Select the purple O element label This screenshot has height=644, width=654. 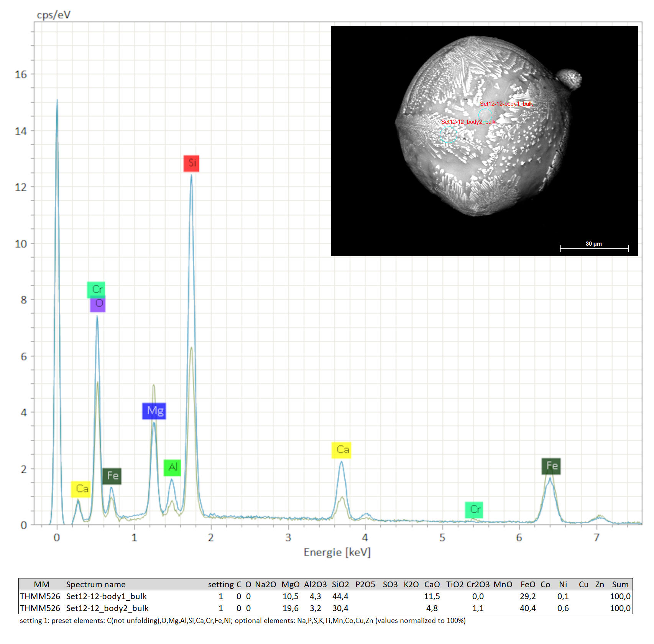tap(98, 304)
